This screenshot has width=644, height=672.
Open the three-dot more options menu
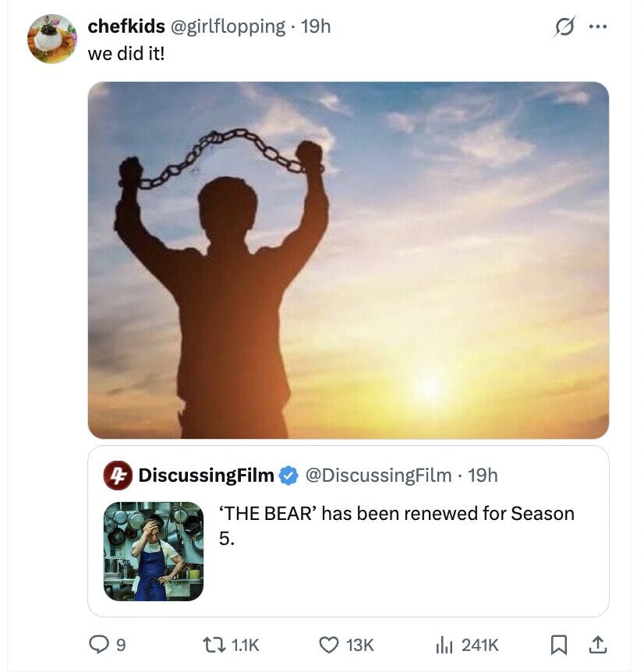tap(598, 27)
